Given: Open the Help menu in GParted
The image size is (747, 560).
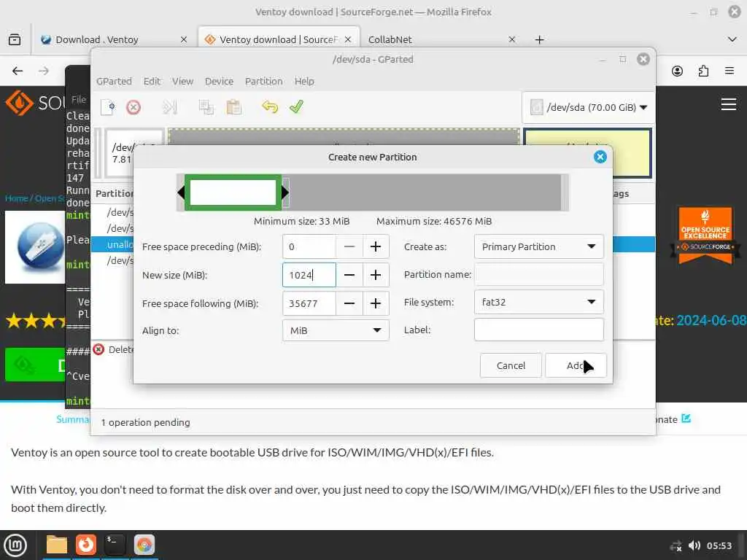Looking at the screenshot, I should pyautogui.click(x=304, y=81).
